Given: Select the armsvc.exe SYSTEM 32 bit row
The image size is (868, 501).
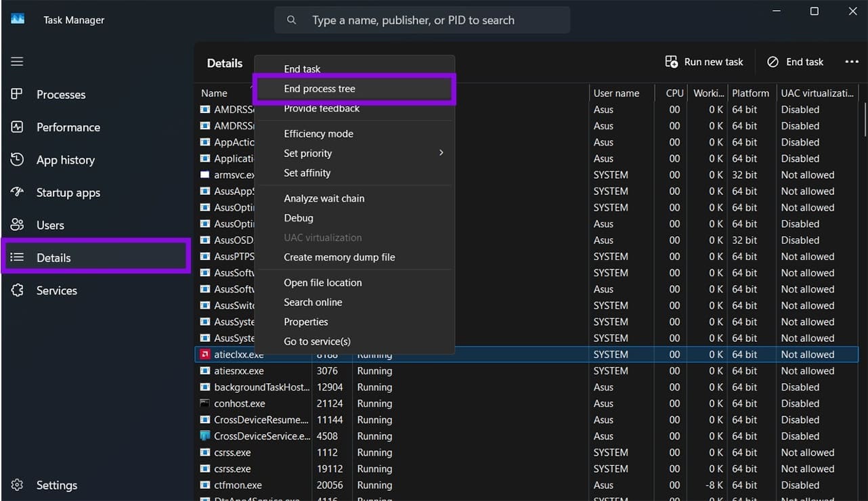Looking at the screenshot, I should point(527,175).
